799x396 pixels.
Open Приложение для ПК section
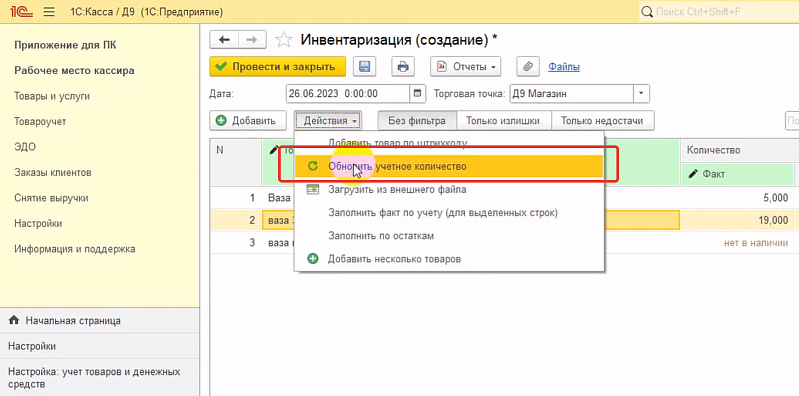(x=65, y=45)
